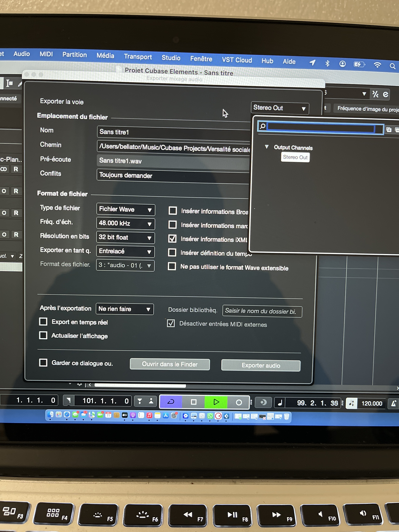Click the Stop button in transport bar

193,402
